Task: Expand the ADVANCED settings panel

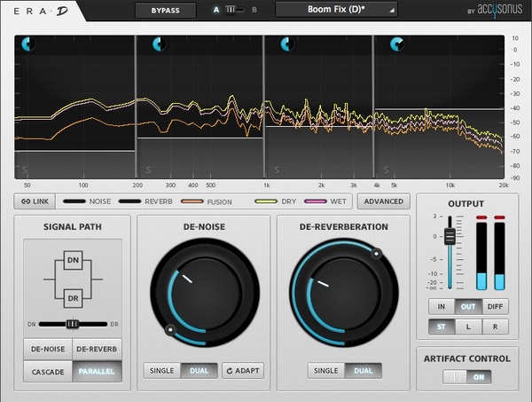Action: pos(383,201)
